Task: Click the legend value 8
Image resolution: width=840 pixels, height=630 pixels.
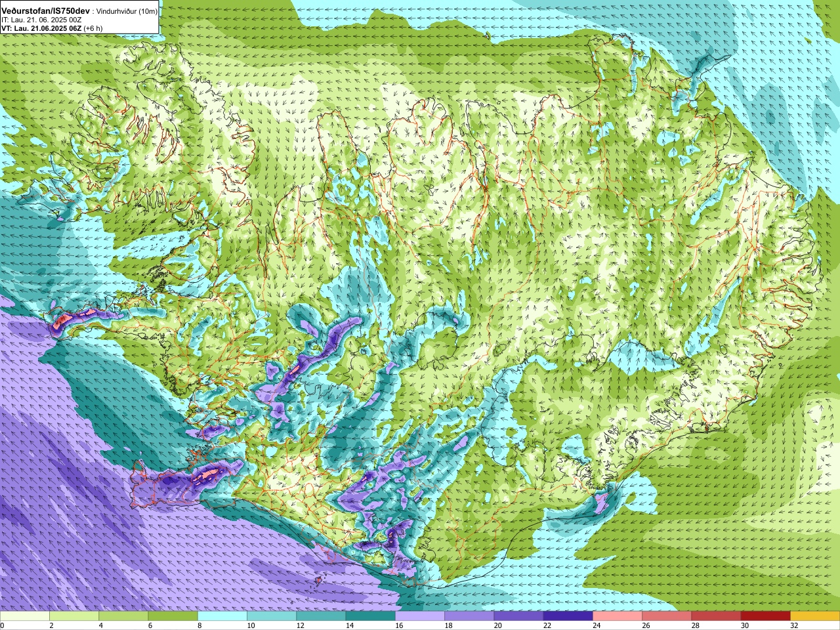Action: click(x=200, y=625)
